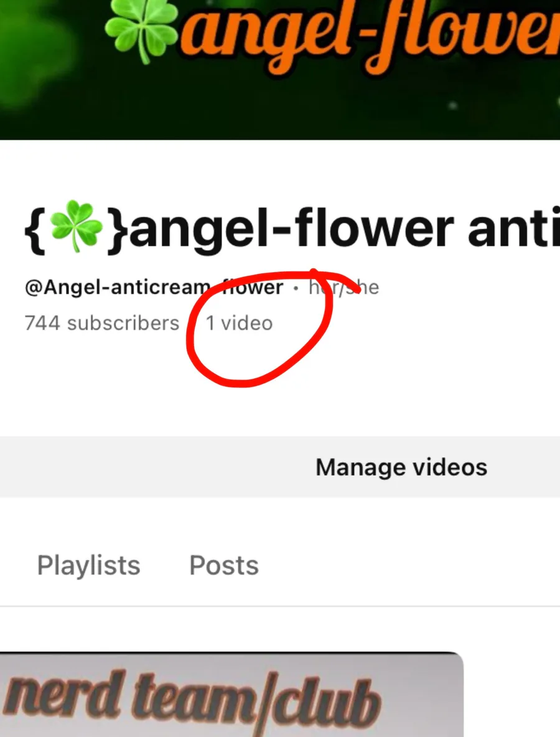560x737 pixels.
Task: Click the red hand-drawn circle annotation
Action: (260, 328)
